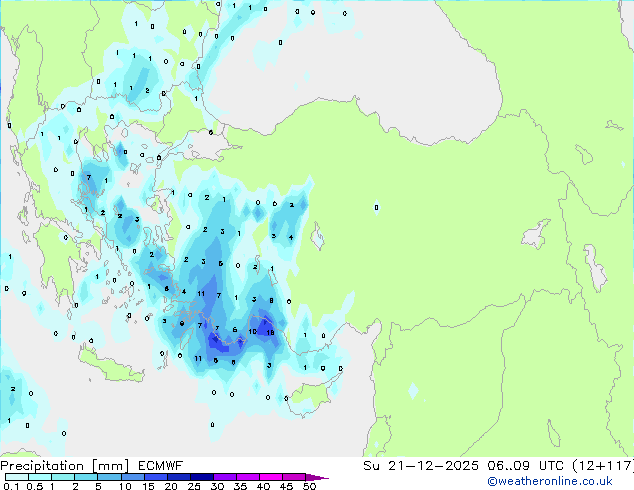Click the '(12+117)' forecast run text
The image size is (634, 490).
point(603,466)
